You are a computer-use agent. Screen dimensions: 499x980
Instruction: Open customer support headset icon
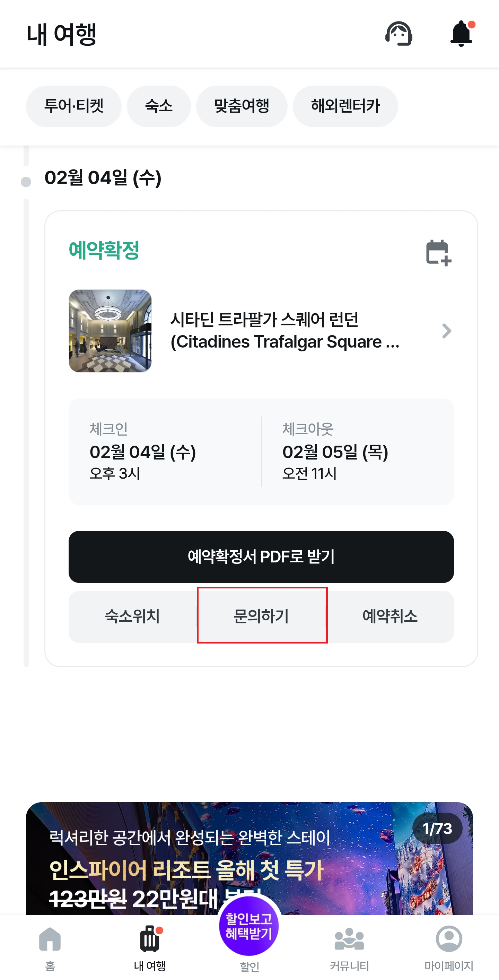click(399, 34)
